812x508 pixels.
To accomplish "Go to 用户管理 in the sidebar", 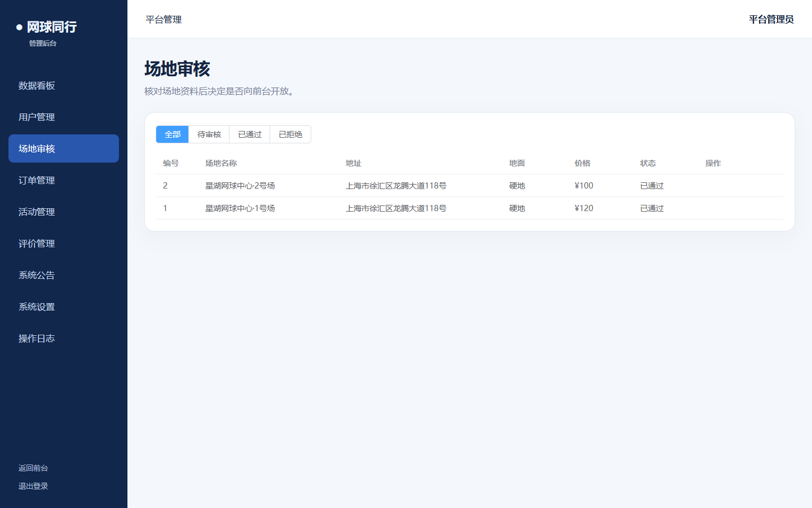I will pos(64,117).
